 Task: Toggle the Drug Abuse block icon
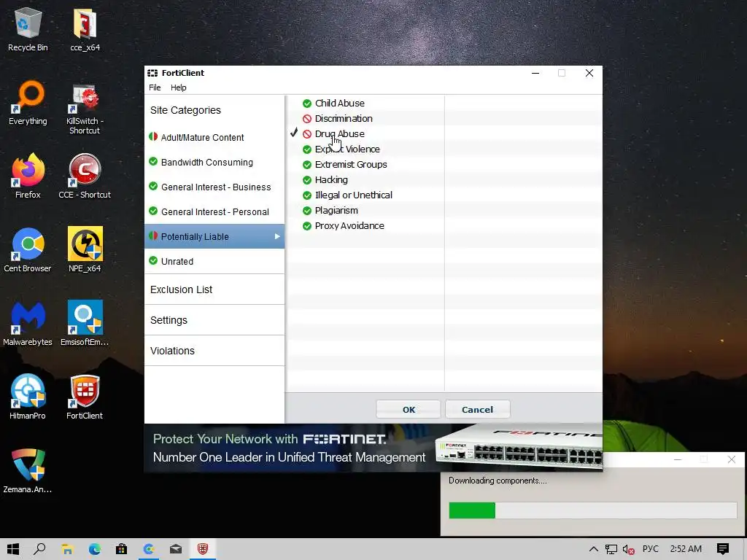307,134
